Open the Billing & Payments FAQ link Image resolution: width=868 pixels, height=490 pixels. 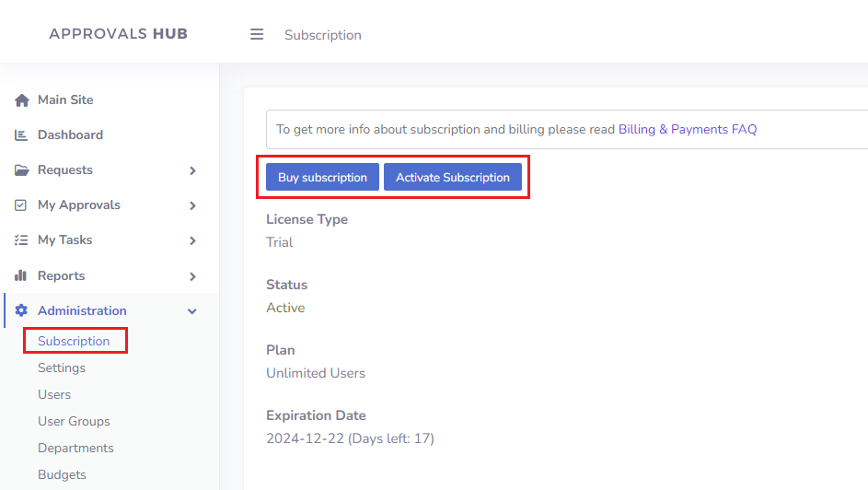pyautogui.click(x=688, y=130)
